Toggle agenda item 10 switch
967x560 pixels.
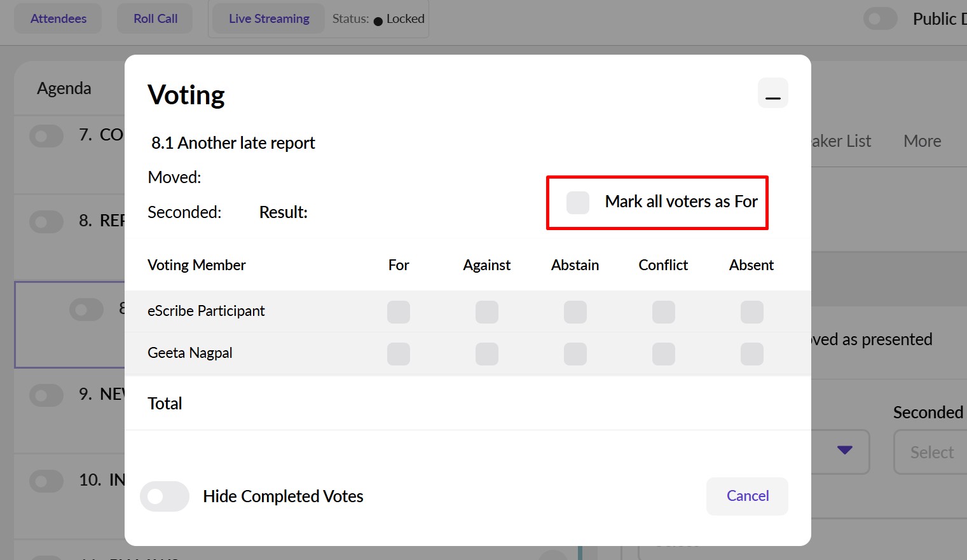tap(46, 481)
